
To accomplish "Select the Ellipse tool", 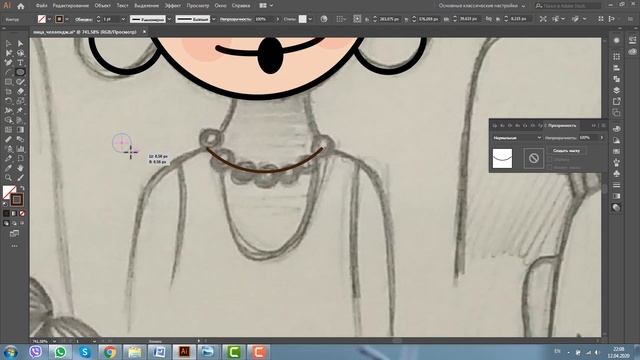I will pos(20,72).
